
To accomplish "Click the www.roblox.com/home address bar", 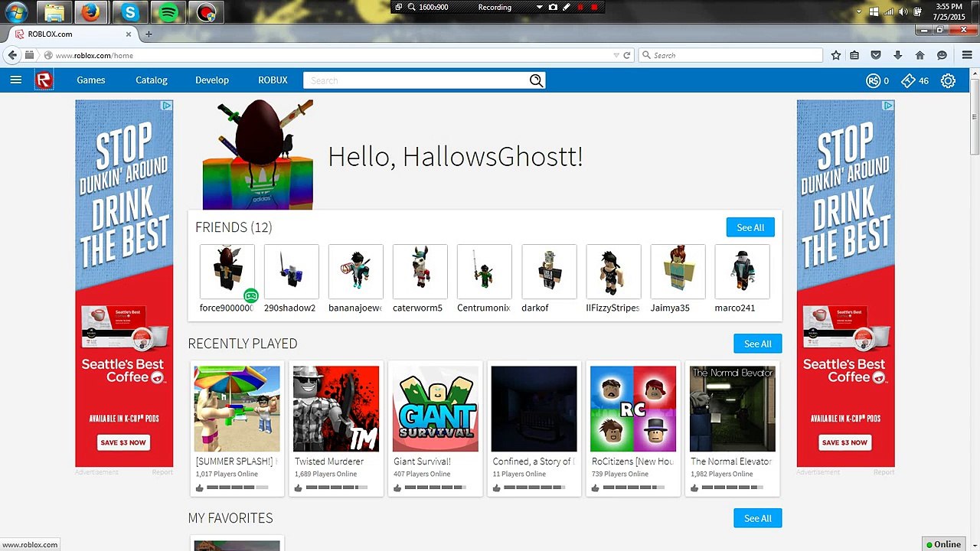I will (x=329, y=55).
